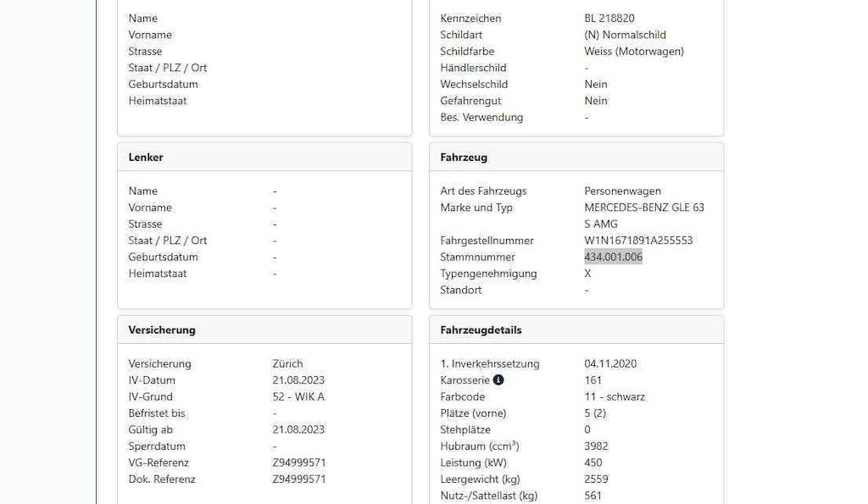The width and height of the screenshot is (868, 504).
Task: Click the Fahrgestellnummer value W1N1671891A255553
Action: (x=638, y=241)
